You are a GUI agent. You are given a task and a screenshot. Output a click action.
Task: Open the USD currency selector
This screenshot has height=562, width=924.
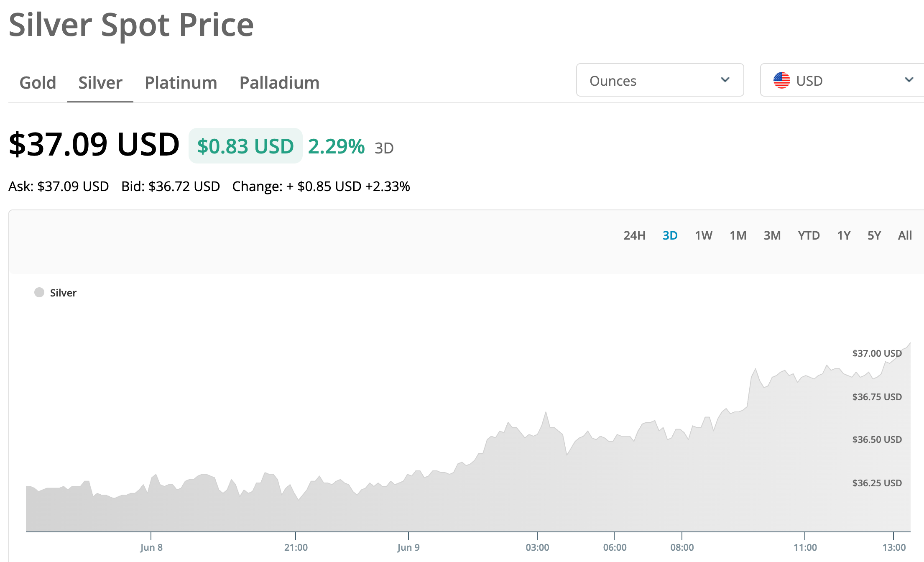(x=842, y=80)
